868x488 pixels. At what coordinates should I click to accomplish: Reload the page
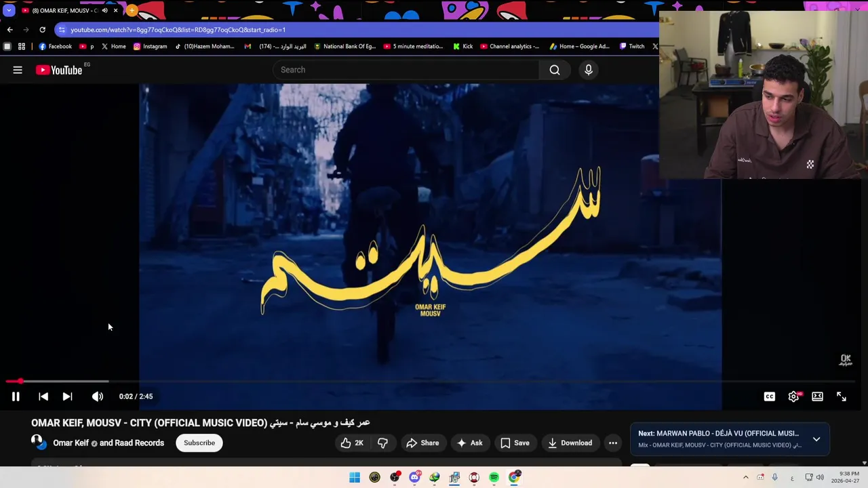coord(42,30)
